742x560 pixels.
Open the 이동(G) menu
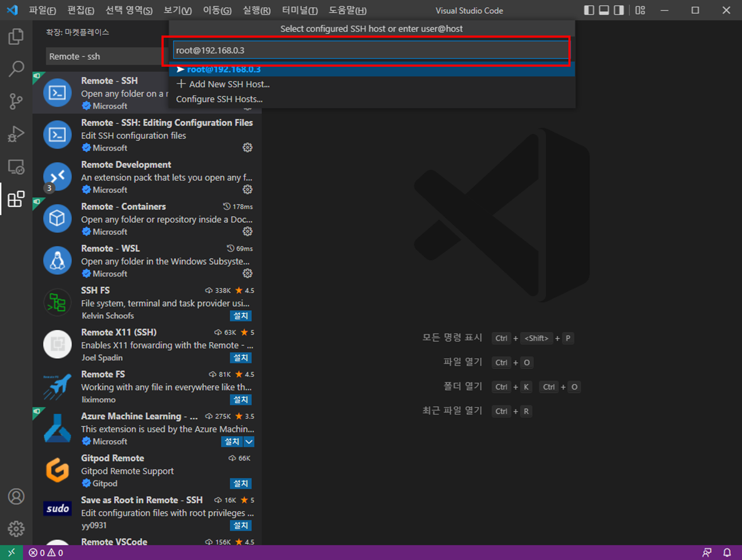pos(217,10)
